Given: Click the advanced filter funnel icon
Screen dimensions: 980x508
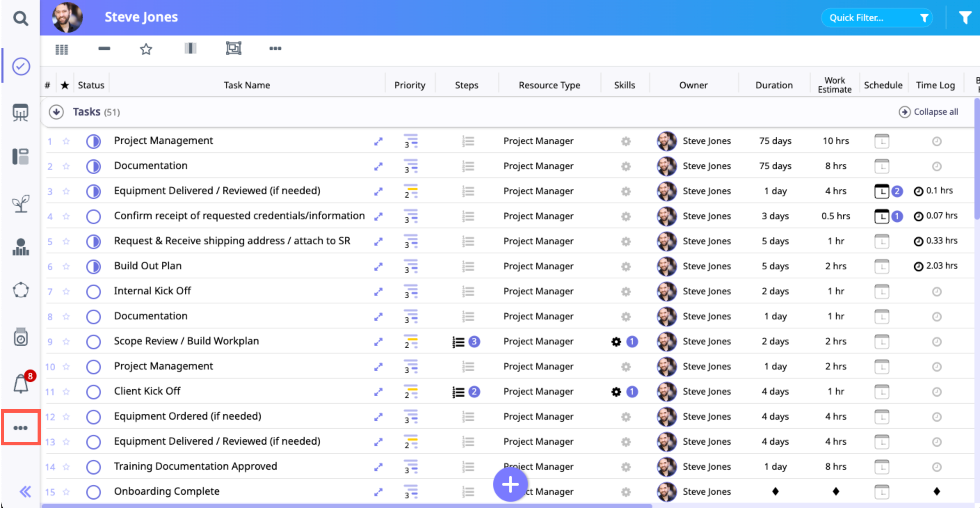Looking at the screenshot, I should coord(964,17).
